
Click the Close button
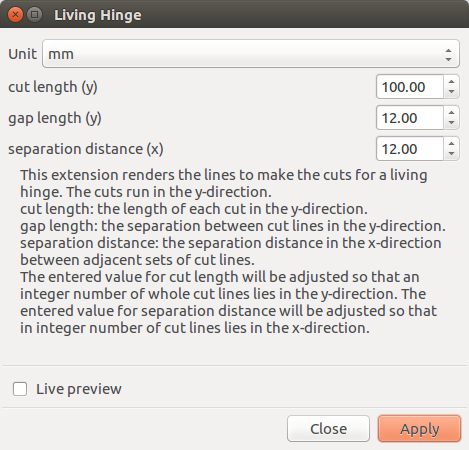click(328, 429)
